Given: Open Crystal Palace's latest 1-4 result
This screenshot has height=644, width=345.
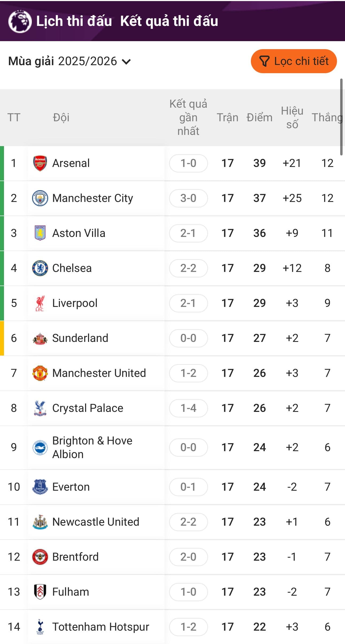Looking at the screenshot, I should pos(188,408).
